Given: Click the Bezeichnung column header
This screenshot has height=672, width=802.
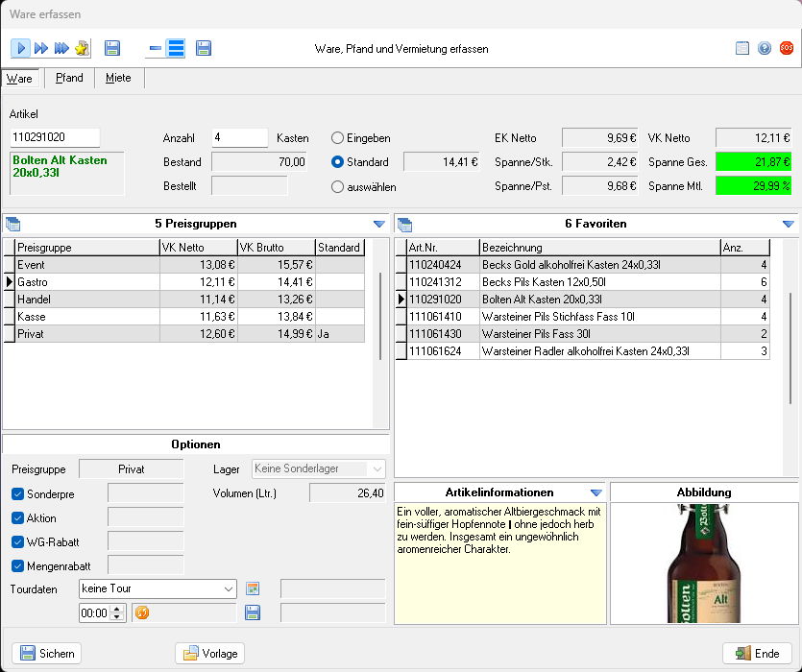Looking at the screenshot, I should click(x=600, y=248).
